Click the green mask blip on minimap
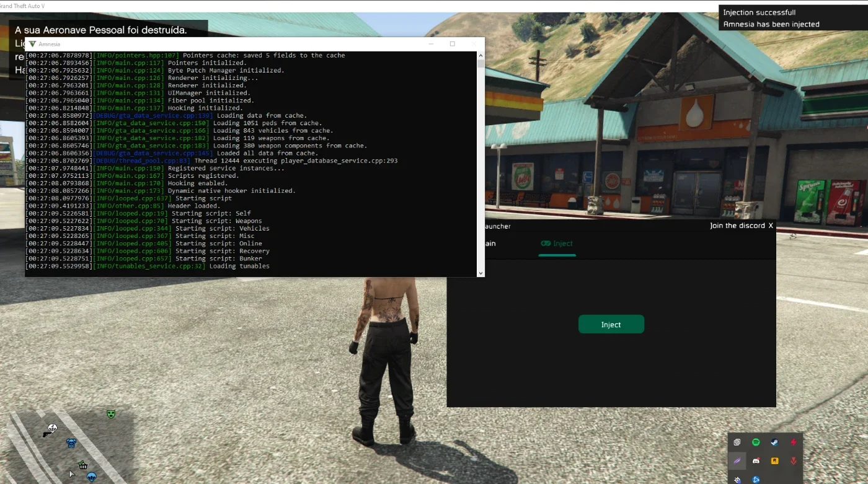 (111, 413)
